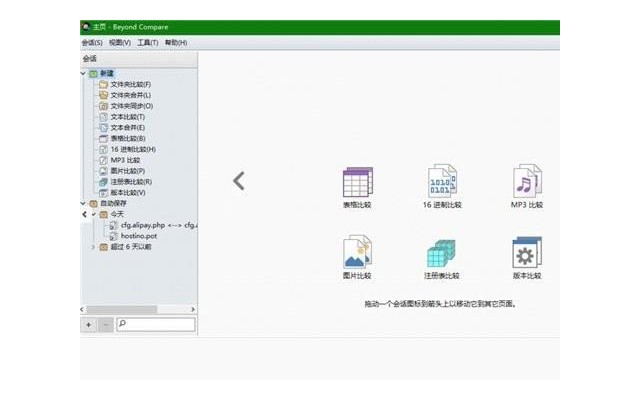Select the 超过 6 天以前 folder icon
This screenshot has width=640, height=400.
point(104,247)
